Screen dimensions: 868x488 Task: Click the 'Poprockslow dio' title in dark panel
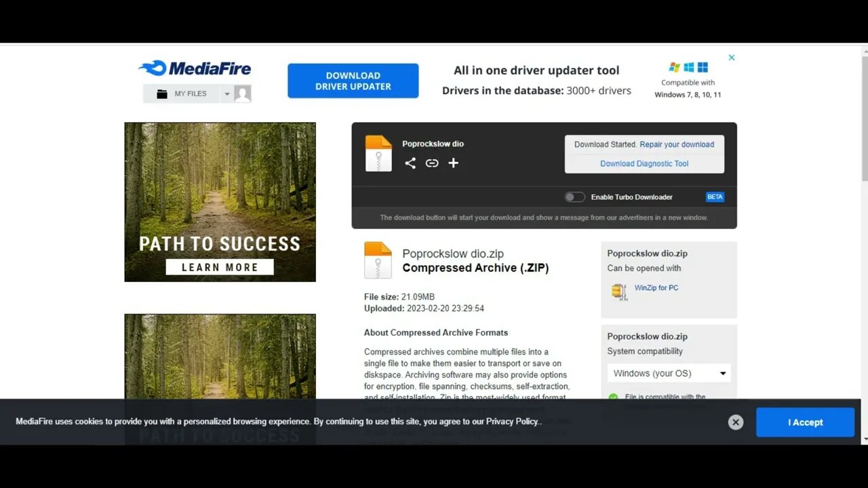click(x=433, y=144)
